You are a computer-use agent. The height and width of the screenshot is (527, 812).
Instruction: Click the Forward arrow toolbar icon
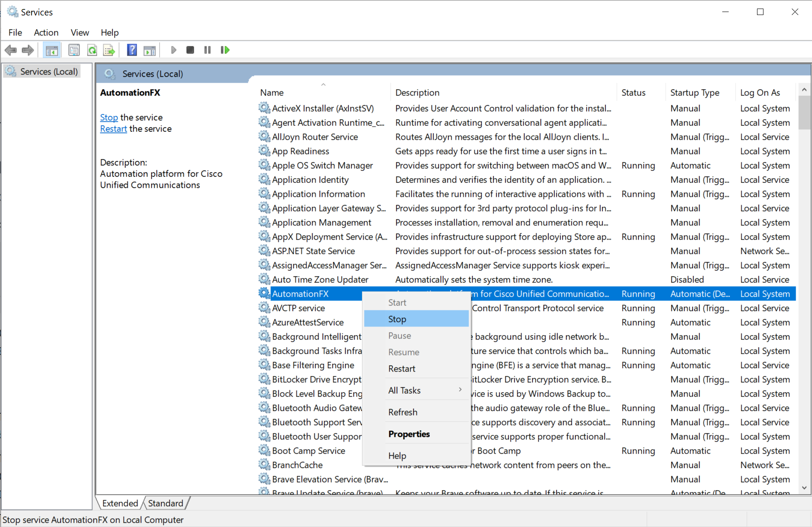tap(28, 50)
